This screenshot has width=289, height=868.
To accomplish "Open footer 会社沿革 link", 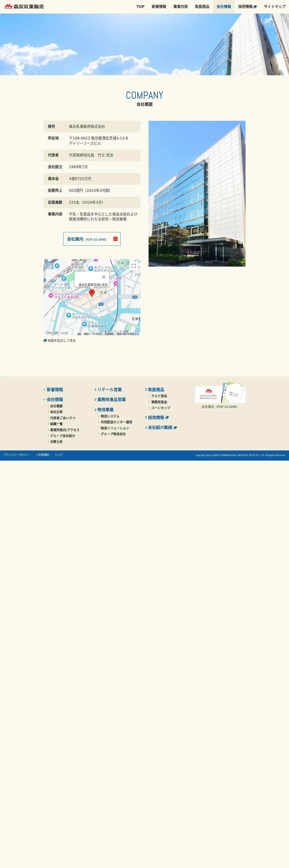I will click(x=56, y=412).
